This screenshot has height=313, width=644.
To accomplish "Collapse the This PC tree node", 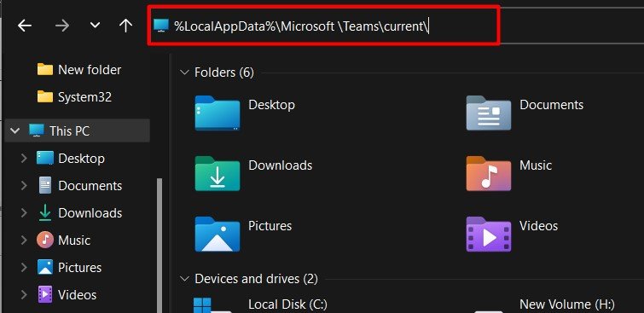I will [x=15, y=131].
